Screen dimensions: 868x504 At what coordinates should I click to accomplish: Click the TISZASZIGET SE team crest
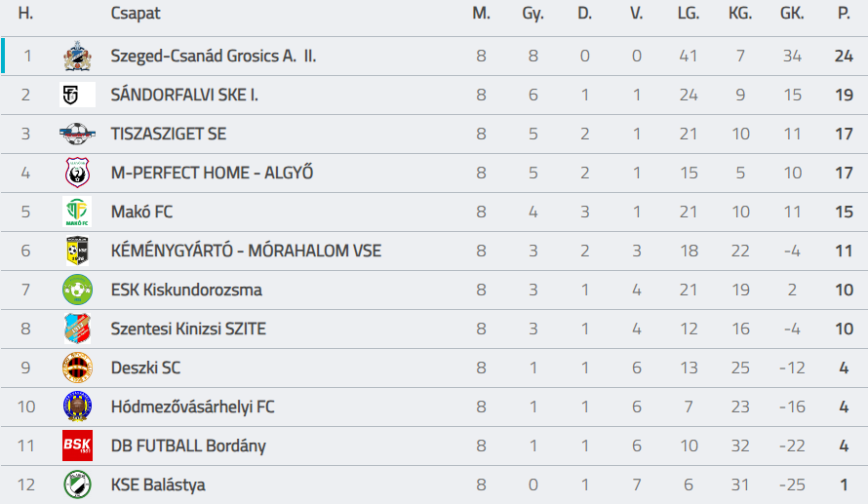click(x=77, y=134)
